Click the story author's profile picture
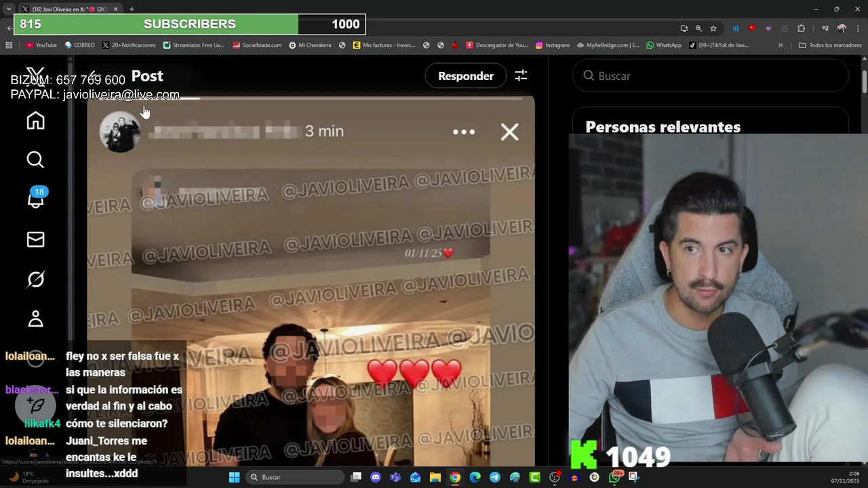This screenshot has height=488, width=868. coord(120,131)
